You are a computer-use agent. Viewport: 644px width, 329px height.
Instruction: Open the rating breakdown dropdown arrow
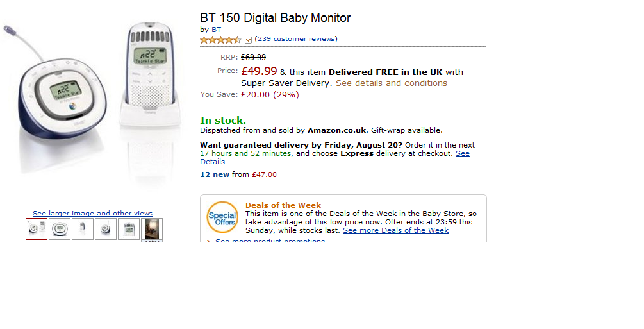coord(249,40)
